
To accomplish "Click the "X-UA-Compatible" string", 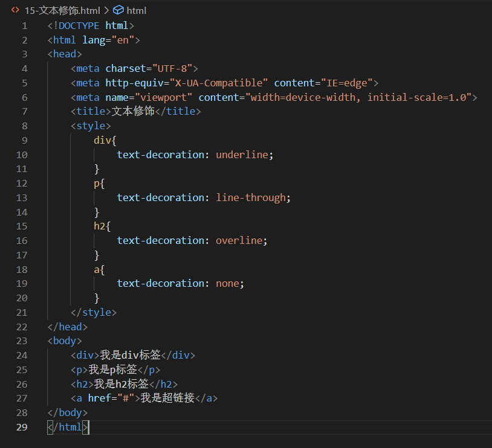I will tap(218, 83).
